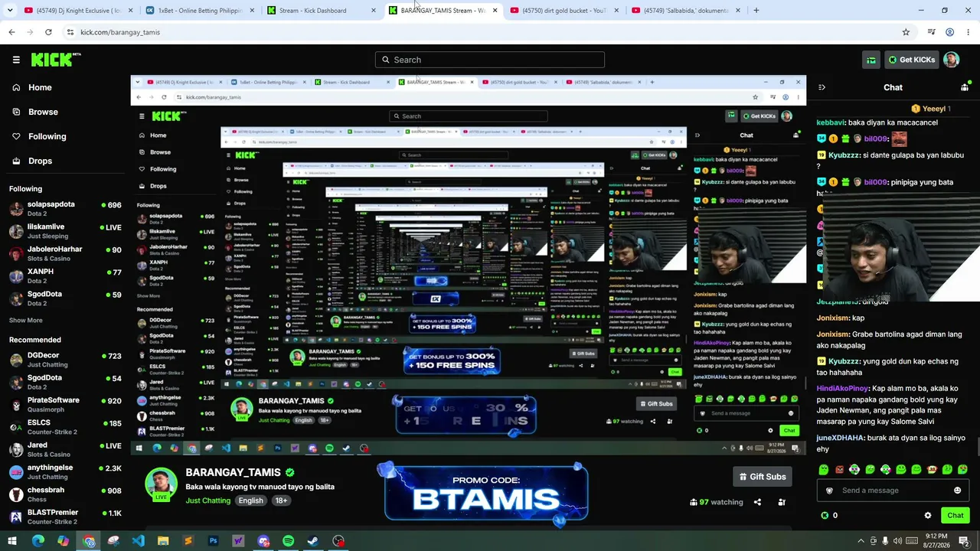The width and height of the screenshot is (980, 551).
Task: Click the English language tag
Action: [x=250, y=500]
